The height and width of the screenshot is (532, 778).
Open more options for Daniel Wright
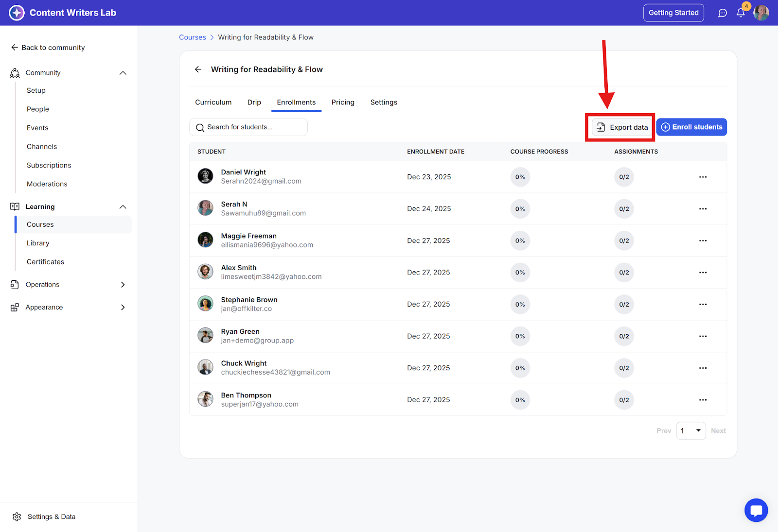(x=703, y=177)
